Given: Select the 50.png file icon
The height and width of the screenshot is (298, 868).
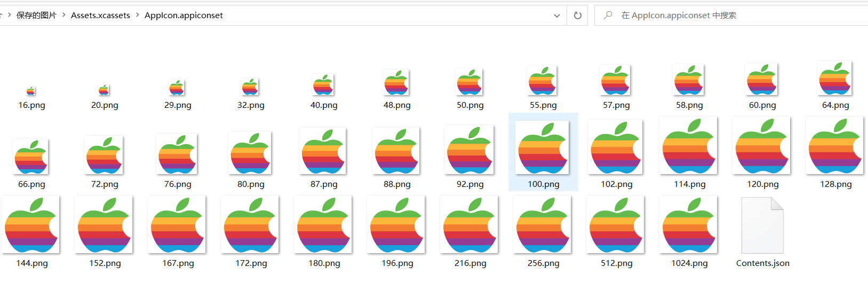Looking at the screenshot, I should [469, 82].
